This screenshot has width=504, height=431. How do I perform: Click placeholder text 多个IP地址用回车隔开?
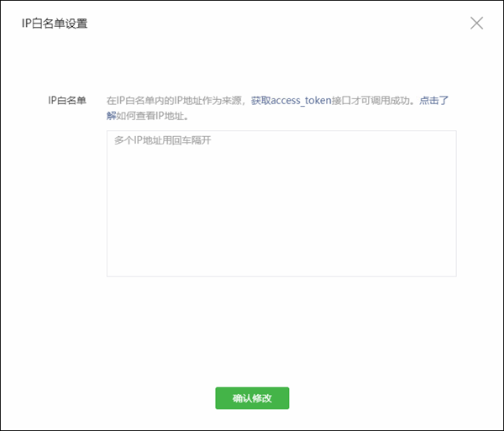click(x=162, y=141)
